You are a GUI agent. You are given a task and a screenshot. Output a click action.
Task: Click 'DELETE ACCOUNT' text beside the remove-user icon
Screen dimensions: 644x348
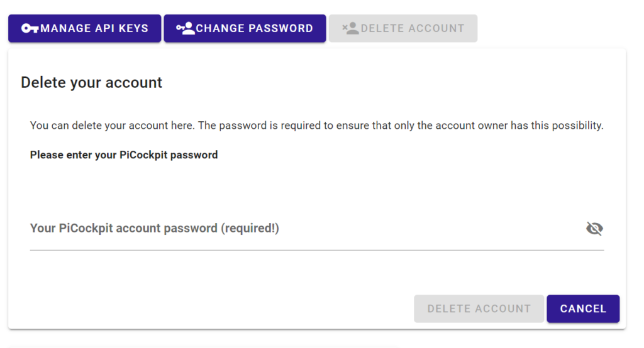(x=413, y=28)
